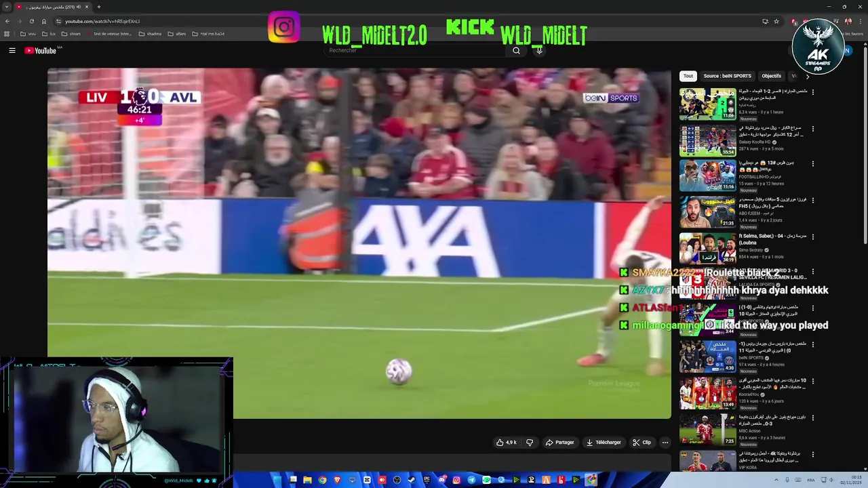This screenshot has height=488, width=868.
Task: Open the 21:35 FH5 video thumbnail
Action: 707,213
